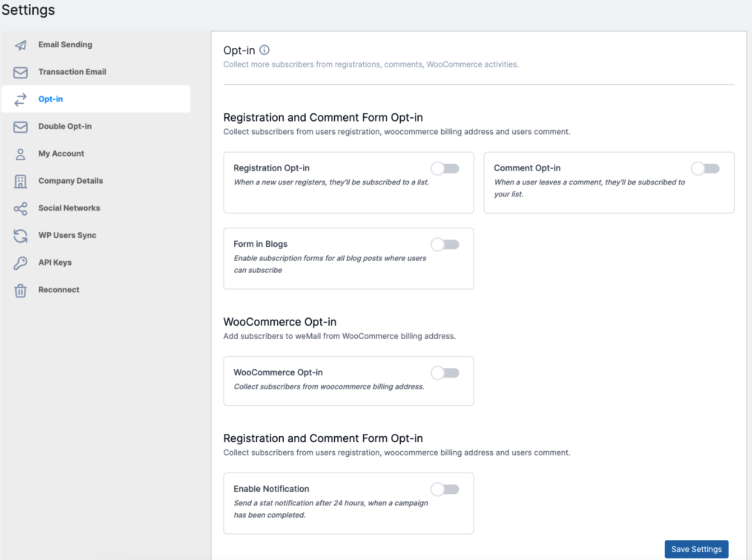Viewport: 752px width, 560px height.
Task: Select the My Account person icon
Action: point(20,153)
